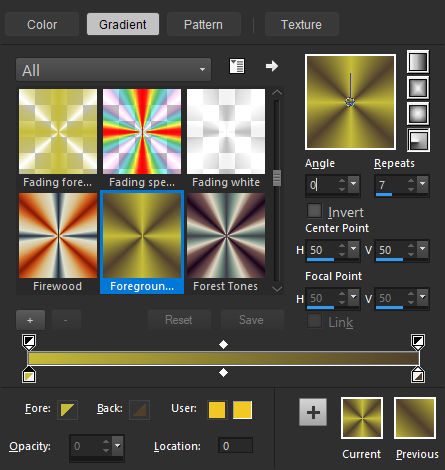
Task: Click the list view mode icon
Action: tap(237, 66)
